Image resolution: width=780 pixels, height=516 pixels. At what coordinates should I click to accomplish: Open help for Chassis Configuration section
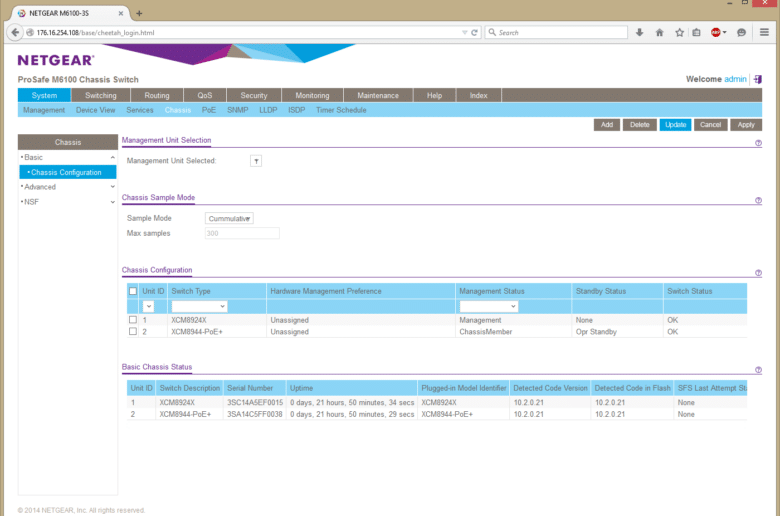(x=758, y=273)
